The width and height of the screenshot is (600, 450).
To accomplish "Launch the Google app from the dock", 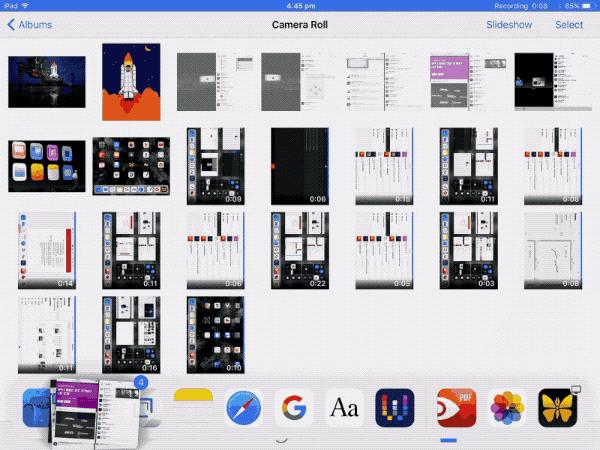I will 294,408.
